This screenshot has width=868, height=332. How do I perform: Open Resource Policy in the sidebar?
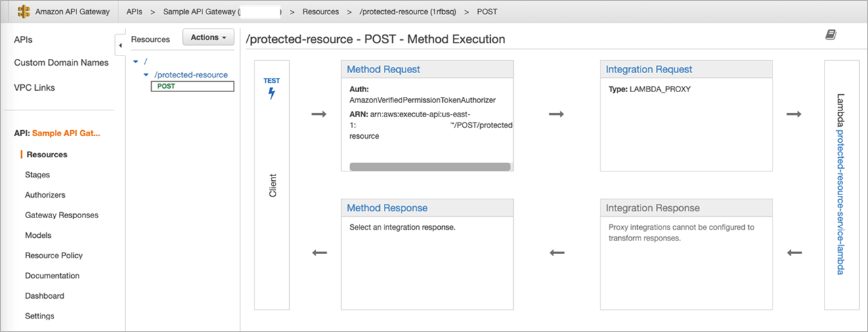[x=53, y=255]
